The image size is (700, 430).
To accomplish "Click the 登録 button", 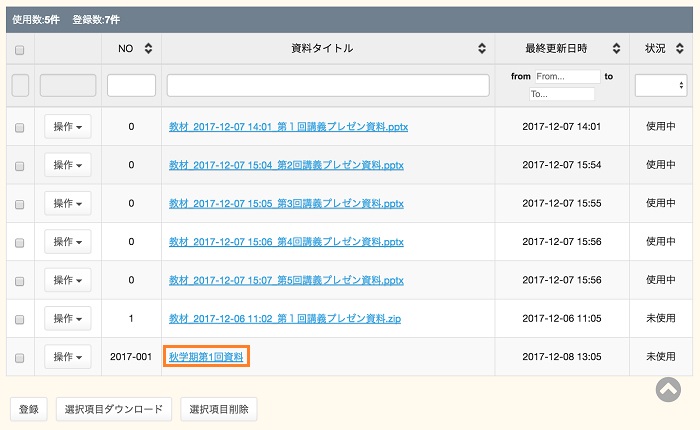I will (28, 409).
